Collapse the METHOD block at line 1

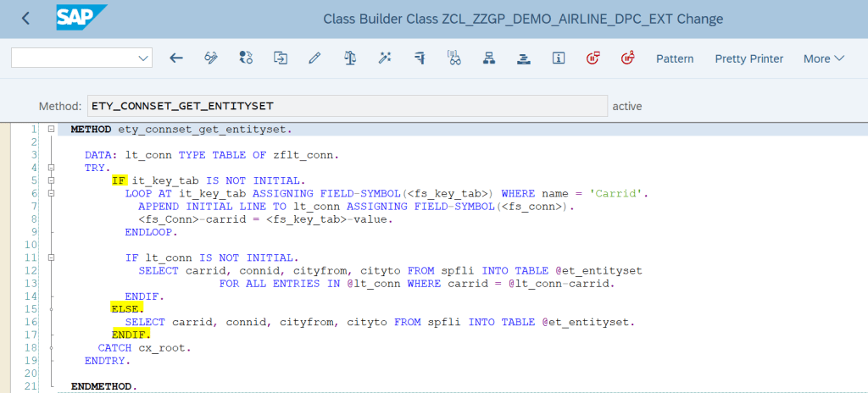pos(51,130)
